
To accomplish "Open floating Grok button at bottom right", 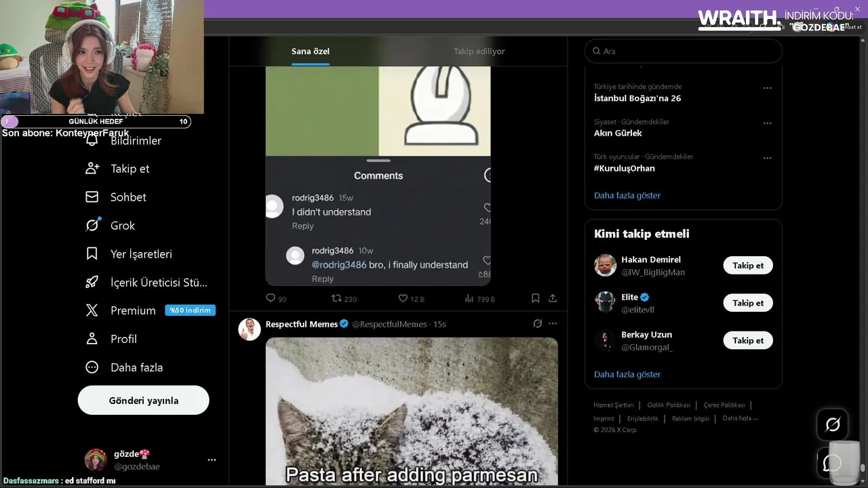I will 833,425.
